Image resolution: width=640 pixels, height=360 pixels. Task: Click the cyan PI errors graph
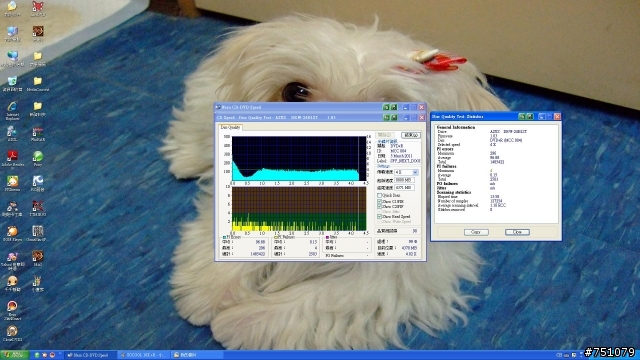click(x=299, y=158)
